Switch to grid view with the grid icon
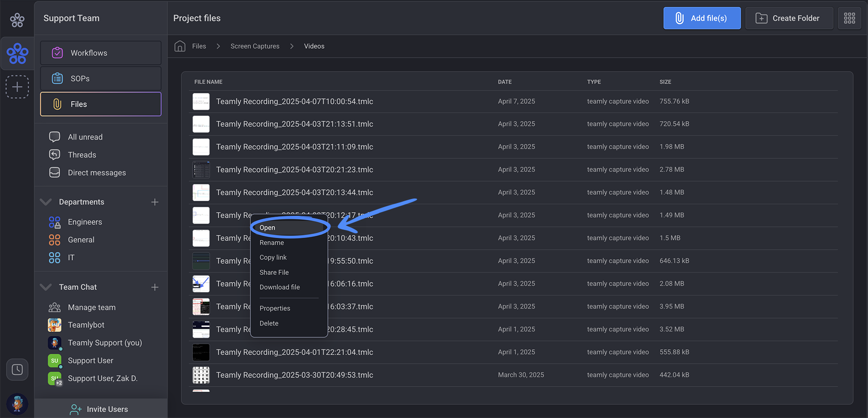The width and height of the screenshot is (868, 418). tap(849, 18)
